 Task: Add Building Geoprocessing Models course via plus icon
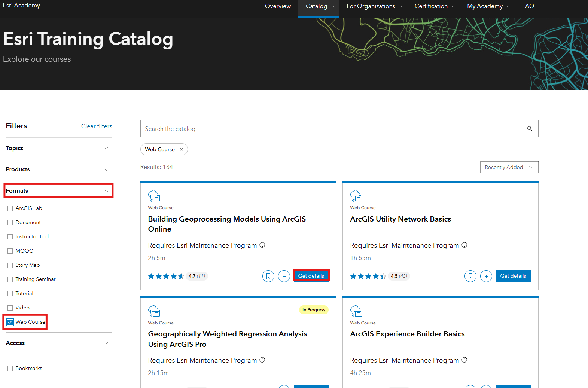point(284,276)
